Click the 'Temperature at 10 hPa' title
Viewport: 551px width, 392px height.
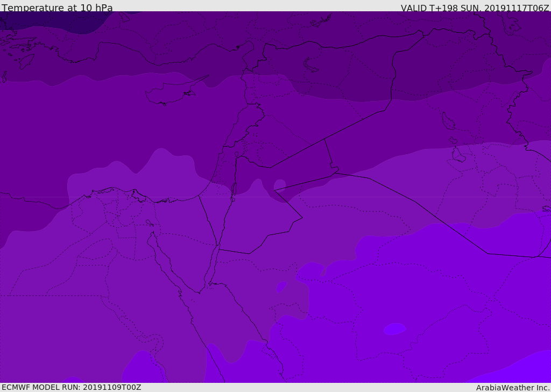(x=57, y=7)
